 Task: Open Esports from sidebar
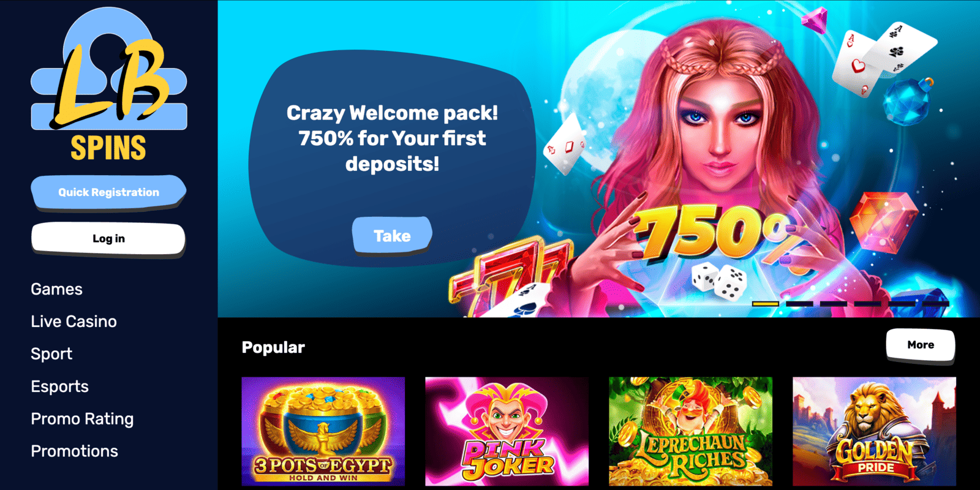59,386
